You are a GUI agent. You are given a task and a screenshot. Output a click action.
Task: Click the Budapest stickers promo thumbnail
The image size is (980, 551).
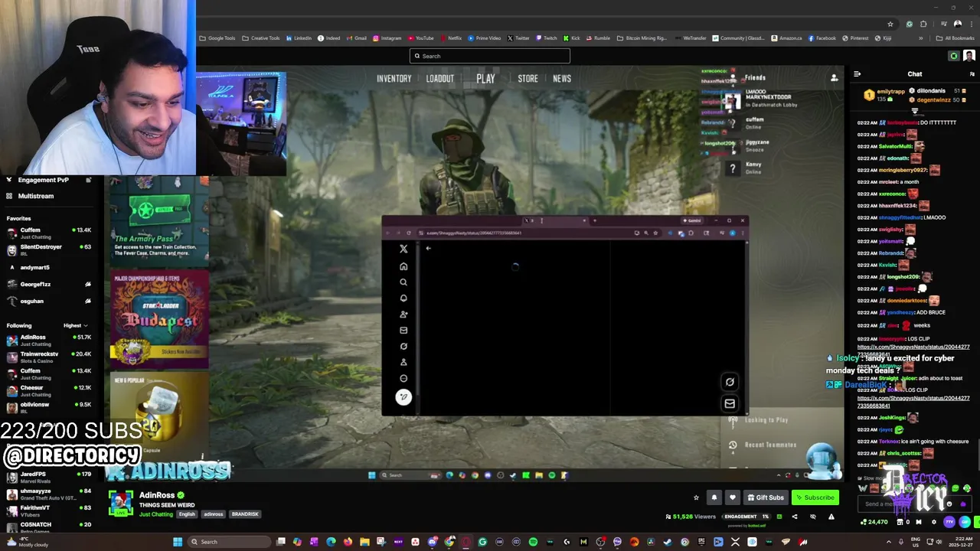tap(159, 318)
